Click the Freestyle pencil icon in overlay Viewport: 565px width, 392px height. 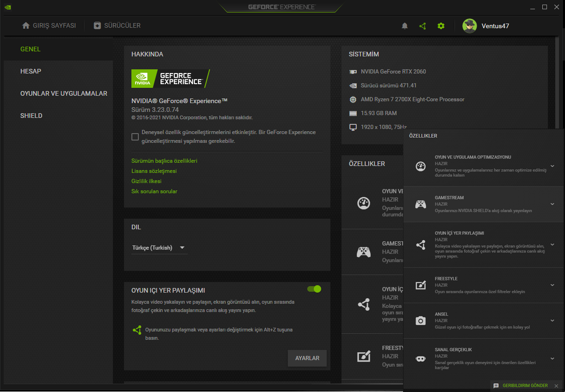pyautogui.click(x=421, y=285)
